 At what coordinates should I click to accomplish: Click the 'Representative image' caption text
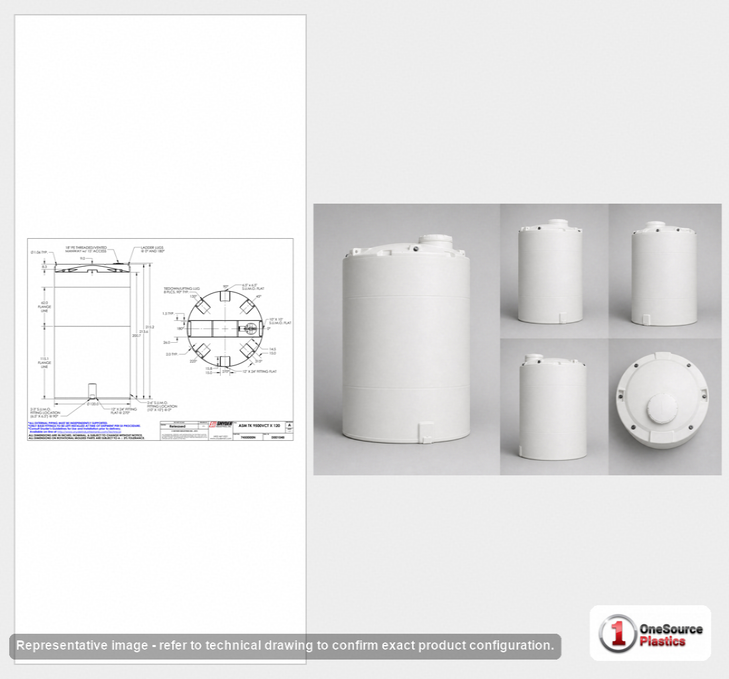coord(285,646)
